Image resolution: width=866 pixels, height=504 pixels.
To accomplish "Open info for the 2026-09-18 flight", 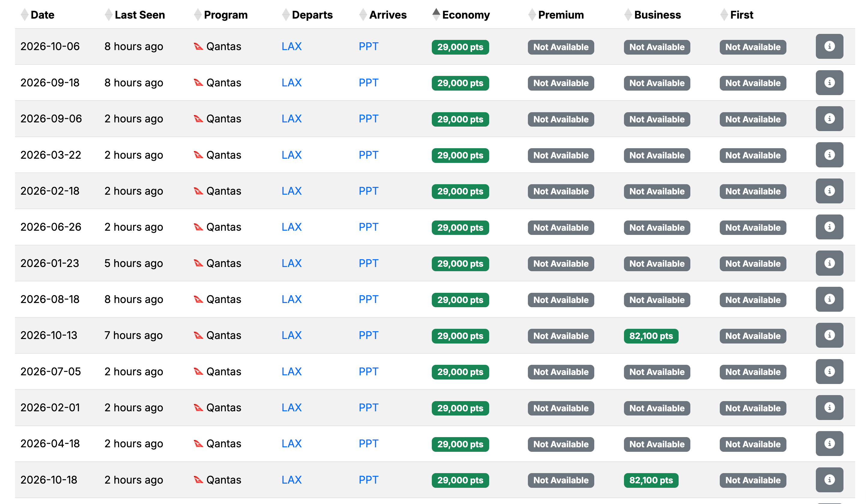I will click(829, 83).
